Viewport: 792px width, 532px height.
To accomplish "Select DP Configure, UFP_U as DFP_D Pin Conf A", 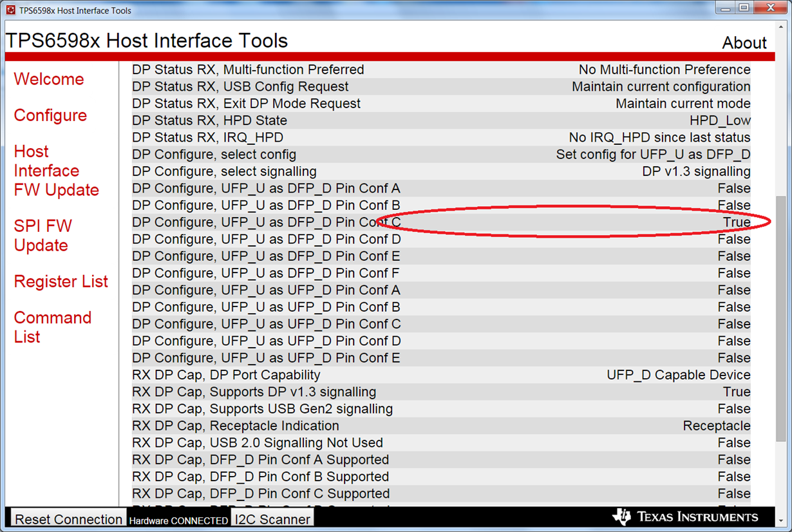I will coord(441,188).
